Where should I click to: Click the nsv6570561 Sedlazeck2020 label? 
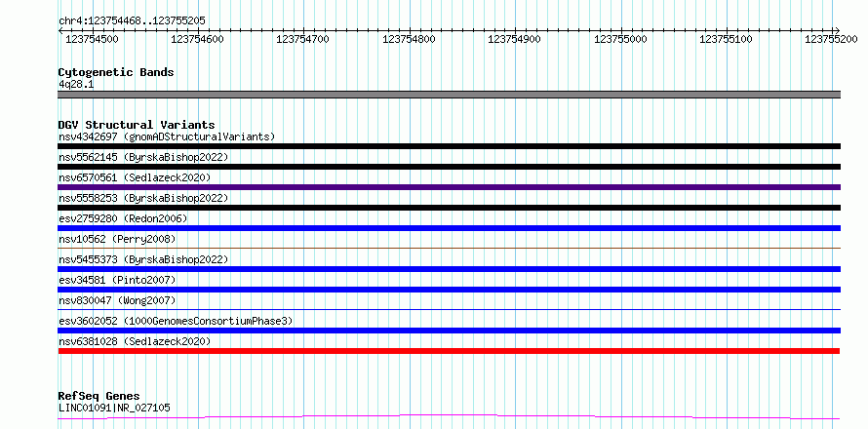click(x=135, y=177)
